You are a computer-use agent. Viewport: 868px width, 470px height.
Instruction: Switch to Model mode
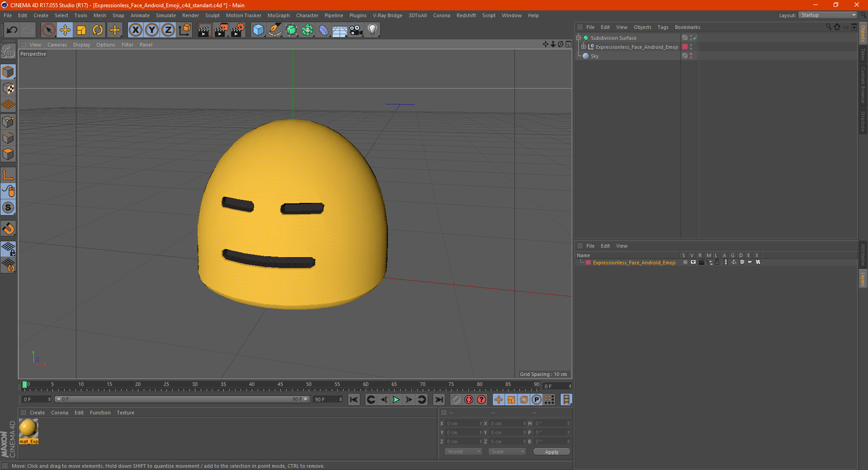(8, 72)
